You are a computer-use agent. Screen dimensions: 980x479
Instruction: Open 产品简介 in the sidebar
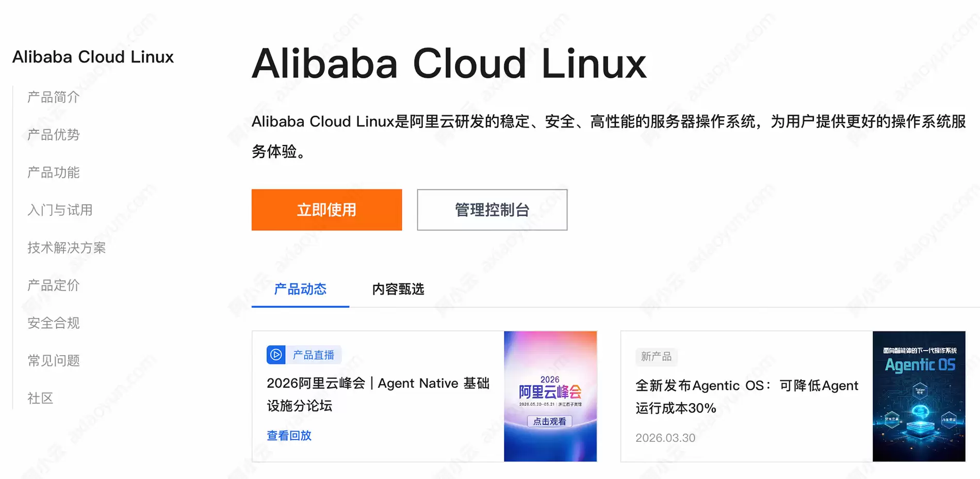(54, 97)
